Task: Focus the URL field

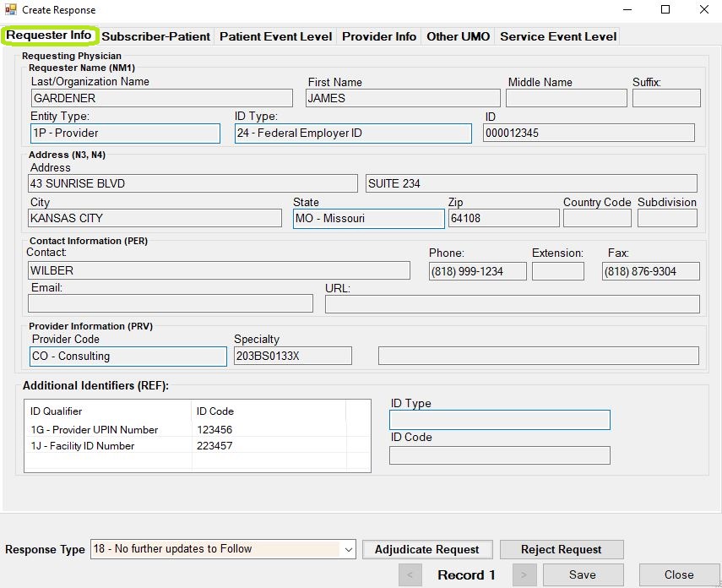Action: [x=513, y=304]
